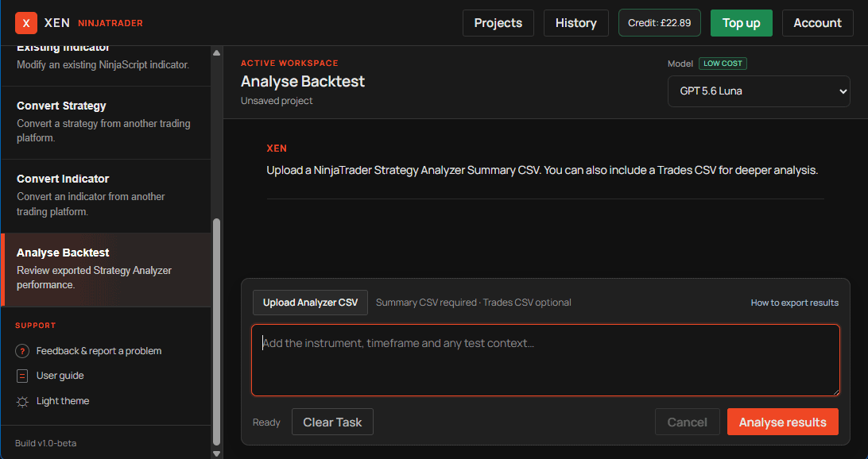This screenshot has width=868, height=459.
Task: Select the Convert Indicator task
Action: 106,196
